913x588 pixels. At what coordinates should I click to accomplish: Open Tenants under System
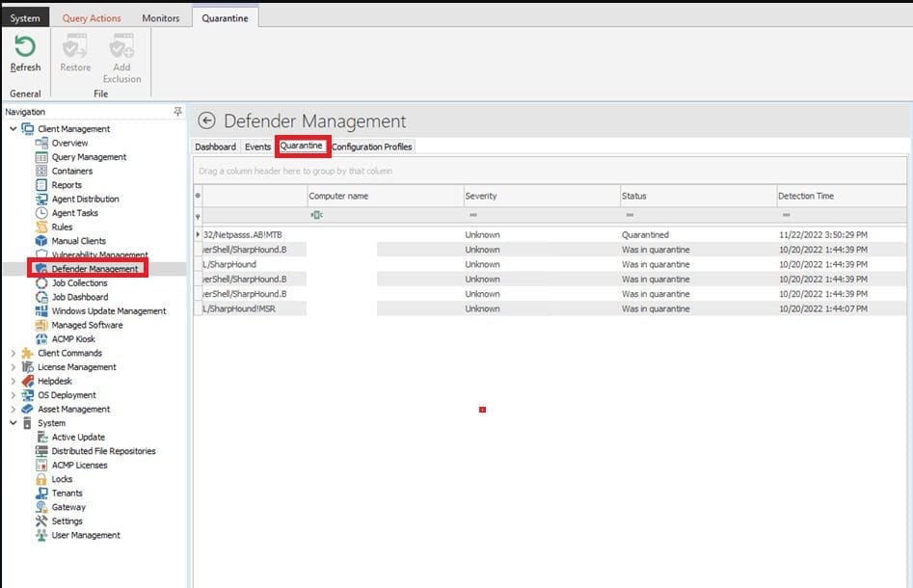67,494
